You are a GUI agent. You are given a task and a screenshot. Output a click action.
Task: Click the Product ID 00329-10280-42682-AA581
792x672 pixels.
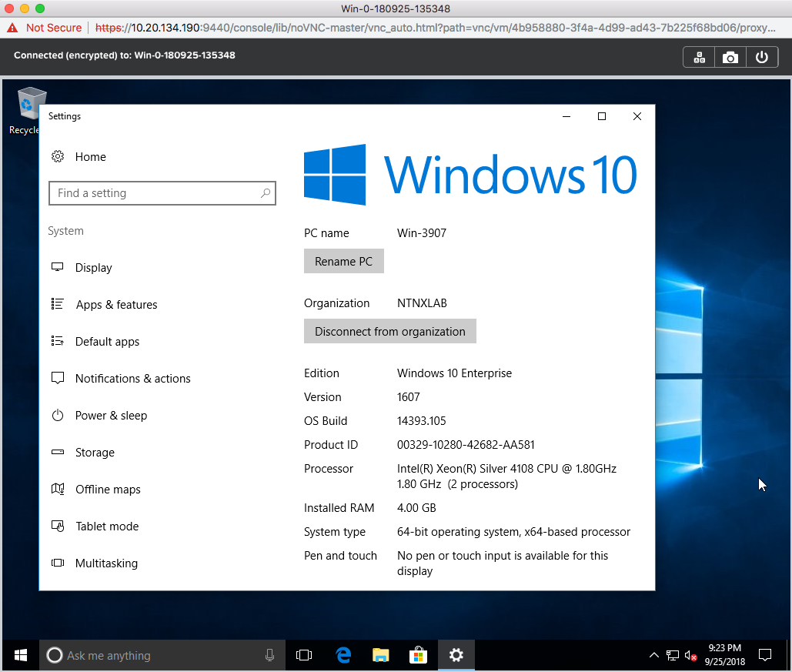(x=466, y=445)
